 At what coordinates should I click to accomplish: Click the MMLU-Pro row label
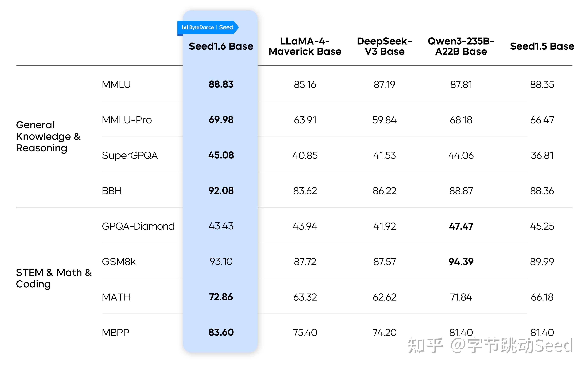(127, 120)
